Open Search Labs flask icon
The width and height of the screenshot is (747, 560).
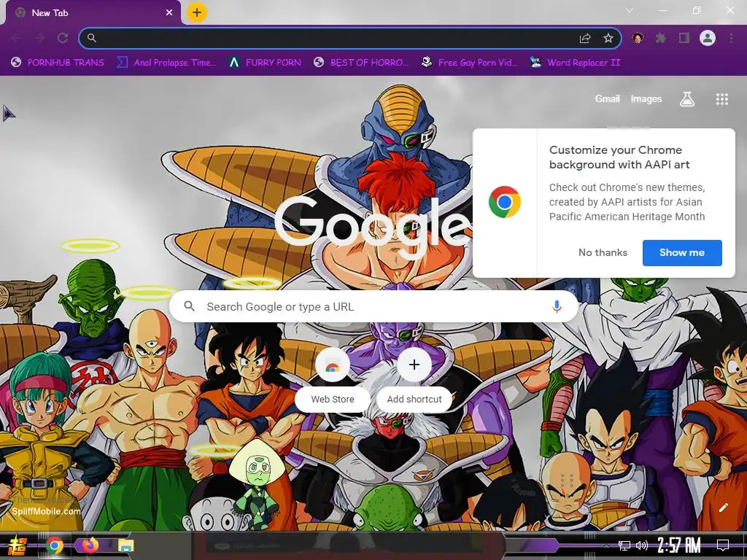click(687, 99)
